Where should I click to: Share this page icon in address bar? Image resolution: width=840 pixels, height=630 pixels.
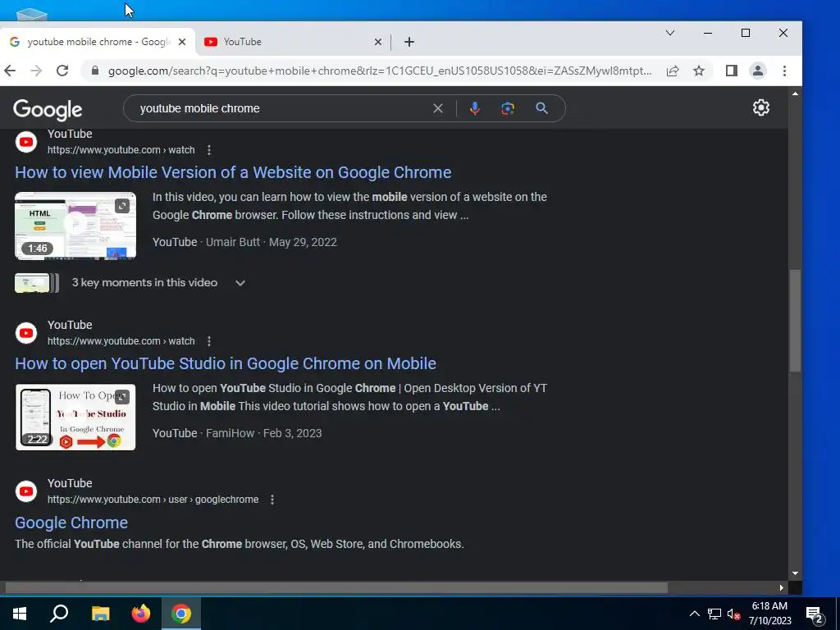point(673,71)
